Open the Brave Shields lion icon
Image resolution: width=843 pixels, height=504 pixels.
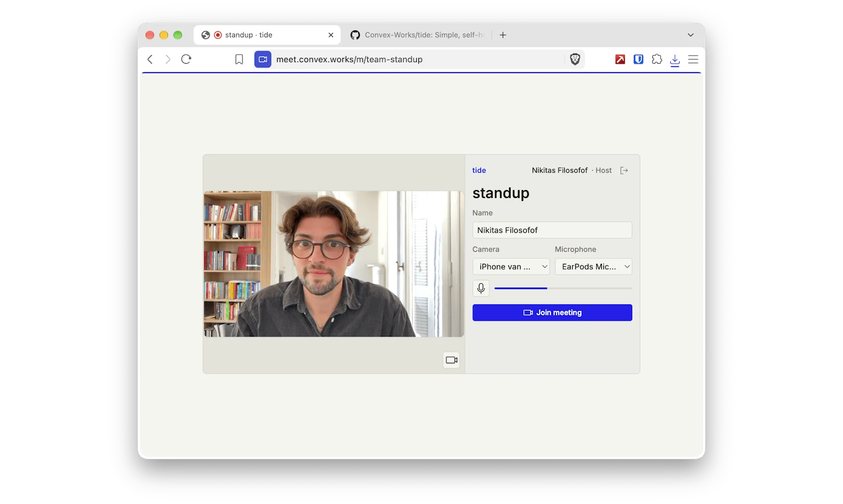(x=575, y=60)
